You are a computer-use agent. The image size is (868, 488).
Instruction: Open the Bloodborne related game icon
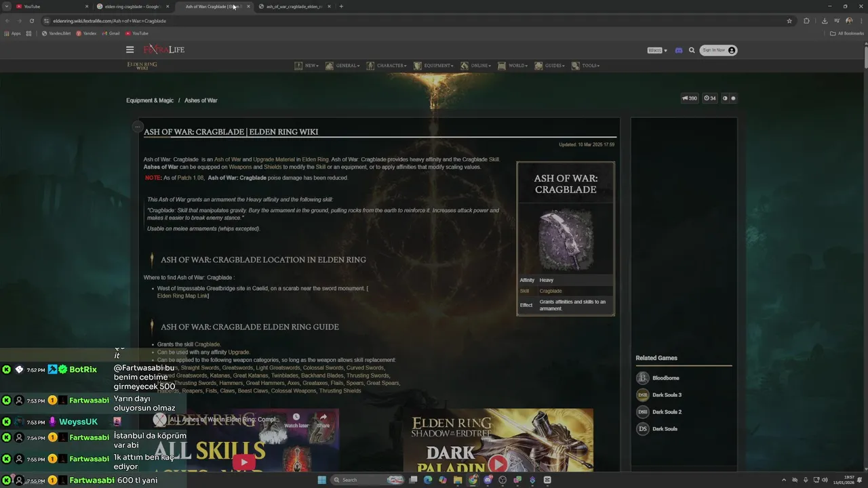point(642,378)
